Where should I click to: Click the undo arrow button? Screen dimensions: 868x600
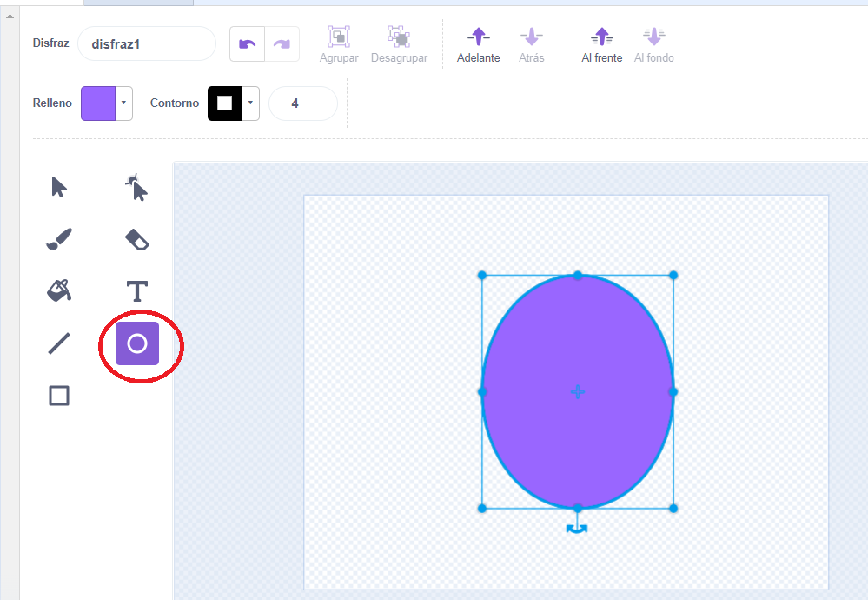(248, 44)
